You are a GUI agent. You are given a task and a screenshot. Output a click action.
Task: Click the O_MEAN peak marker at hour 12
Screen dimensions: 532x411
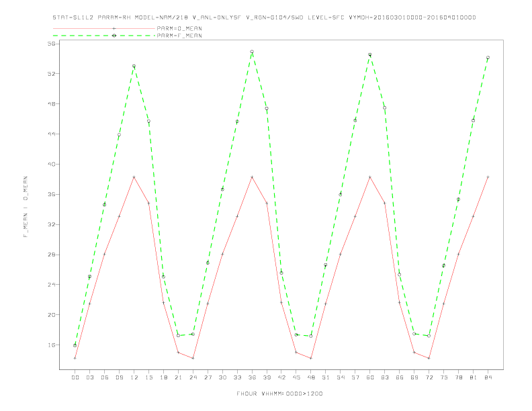(134, 177)
